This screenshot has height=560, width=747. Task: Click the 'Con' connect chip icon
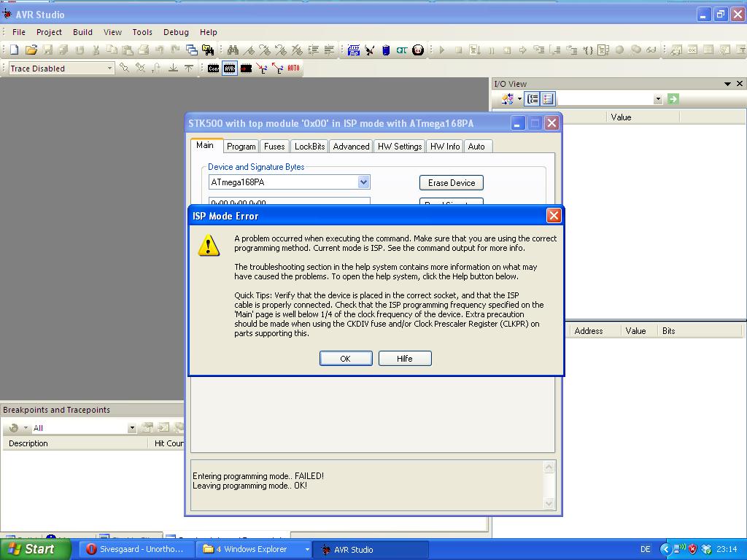tap(214, 68)
